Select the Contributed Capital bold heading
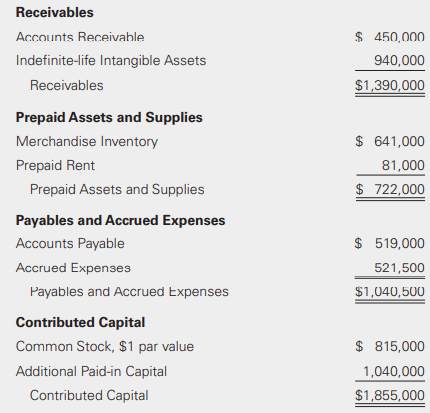430x413 pixels. point(80,323)
